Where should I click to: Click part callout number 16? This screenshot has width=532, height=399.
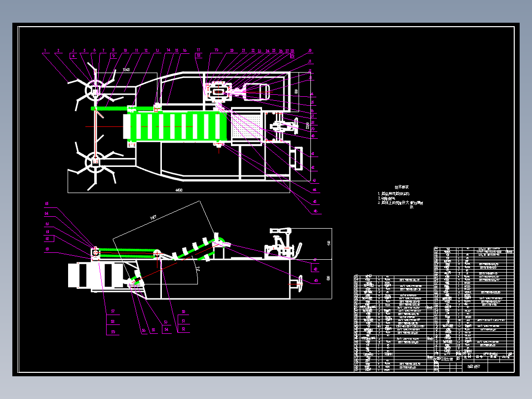tap(185, 50)
